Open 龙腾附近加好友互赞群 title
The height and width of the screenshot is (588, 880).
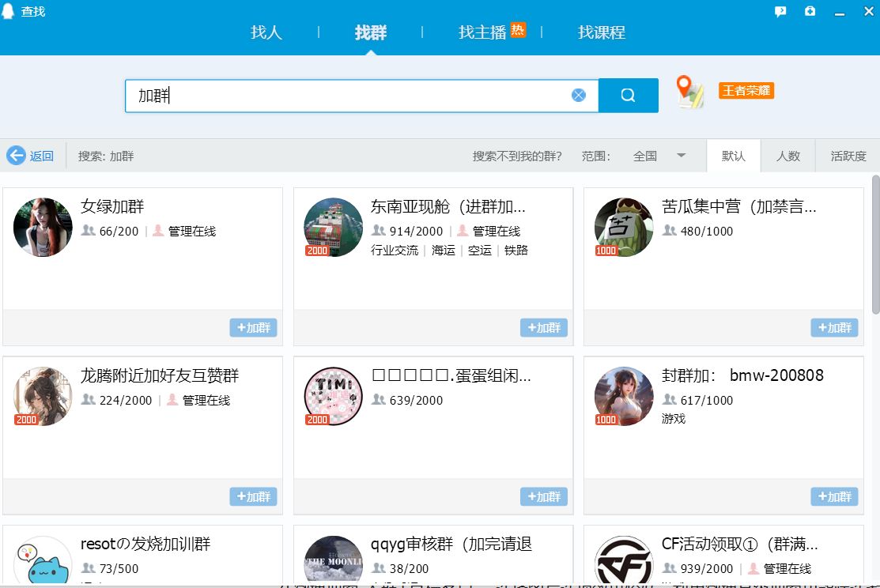[160, 375]
